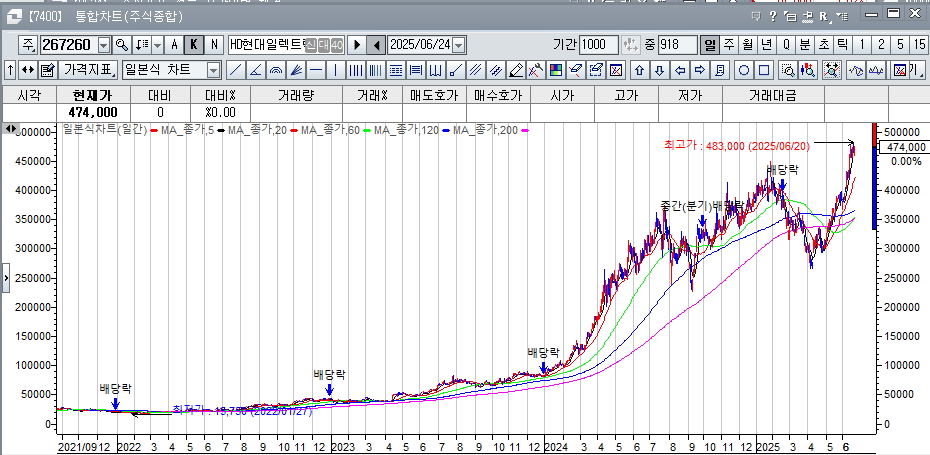Switch chart period to 월 (monthly)

point(747,45)
